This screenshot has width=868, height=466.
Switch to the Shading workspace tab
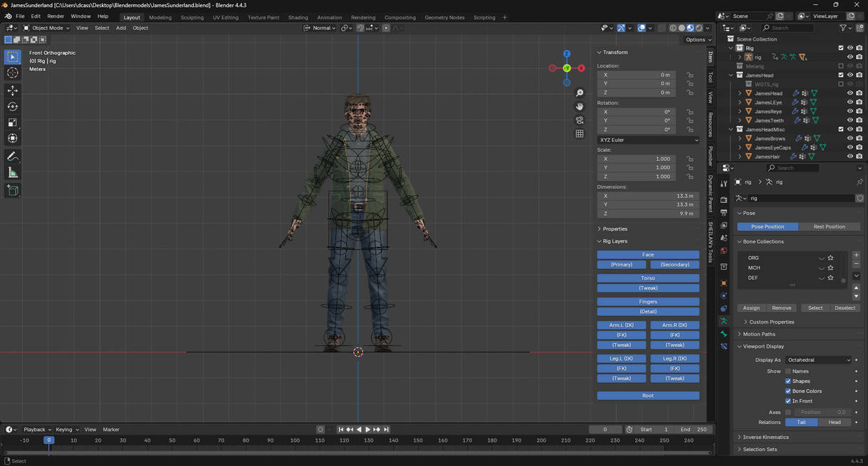tap(298, 16)
